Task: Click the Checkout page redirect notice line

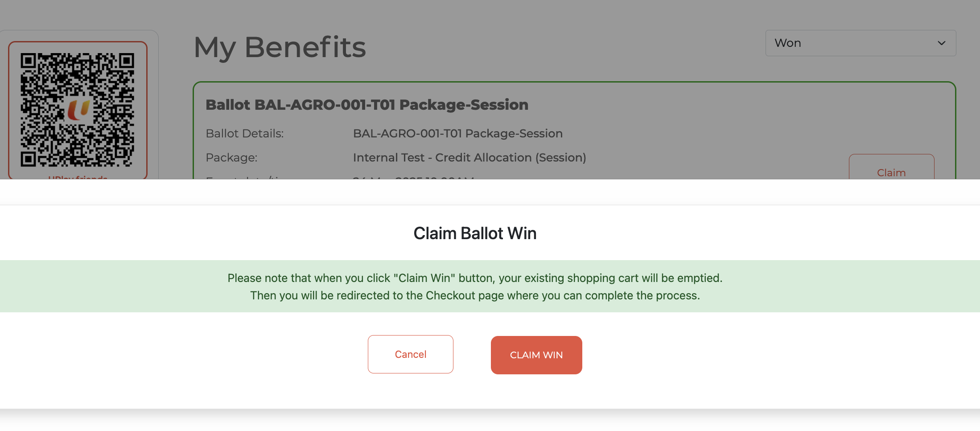Action: [x=475, y=295]
